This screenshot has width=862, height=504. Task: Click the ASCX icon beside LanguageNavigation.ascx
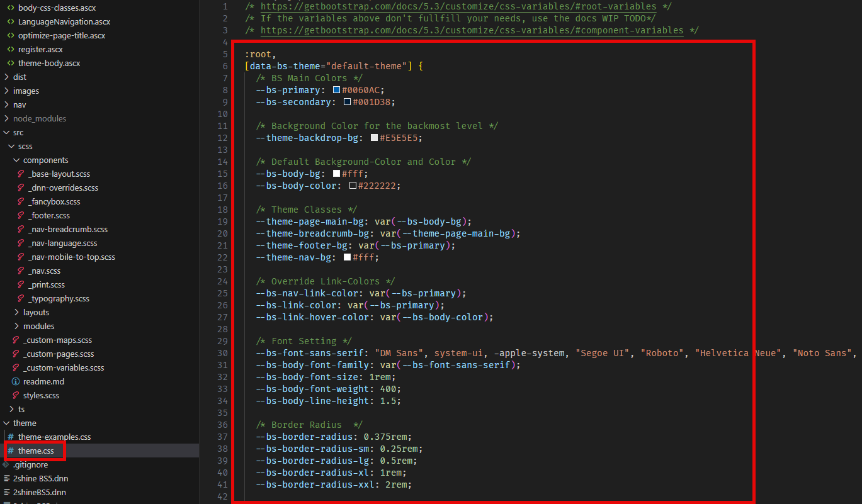(x=12, y=21)
